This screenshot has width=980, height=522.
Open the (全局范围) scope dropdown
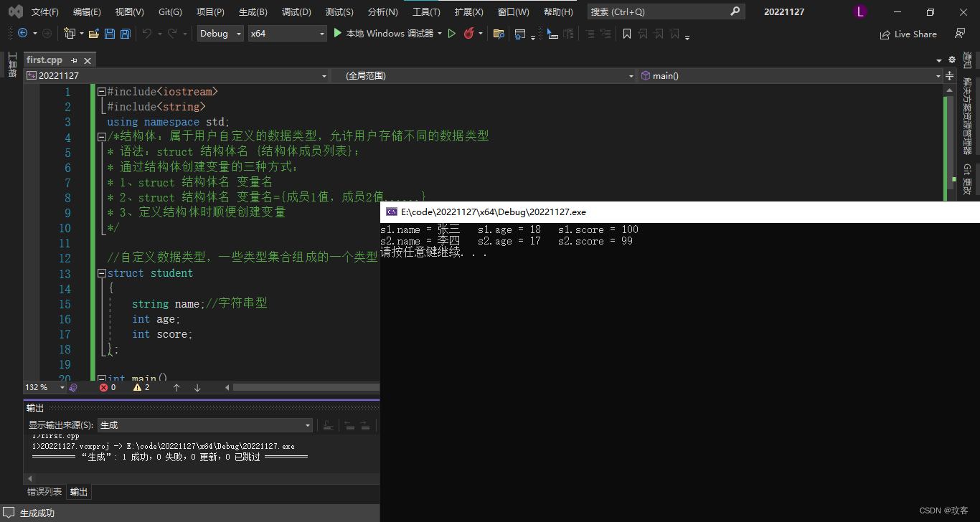[482, 75]
